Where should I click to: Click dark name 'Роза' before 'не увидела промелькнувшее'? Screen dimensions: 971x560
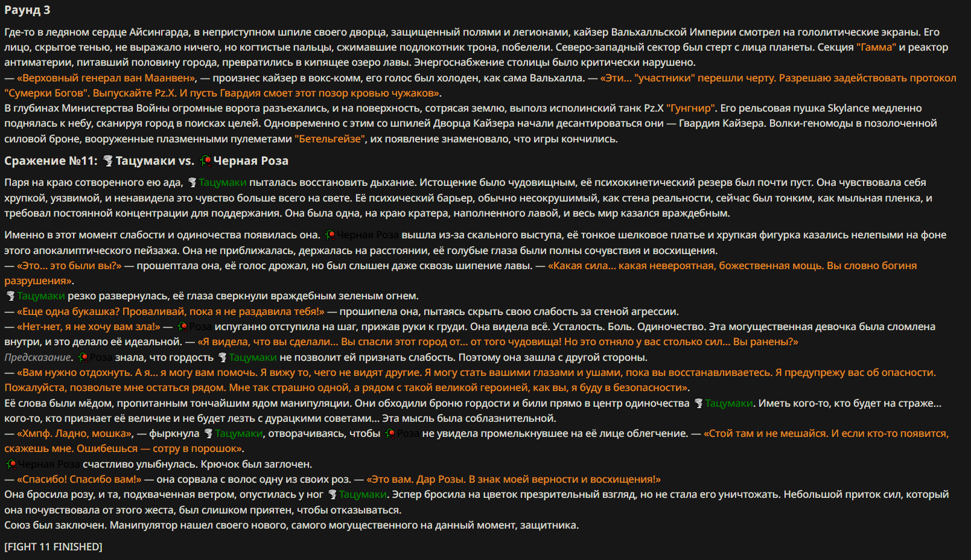point(408,433)
